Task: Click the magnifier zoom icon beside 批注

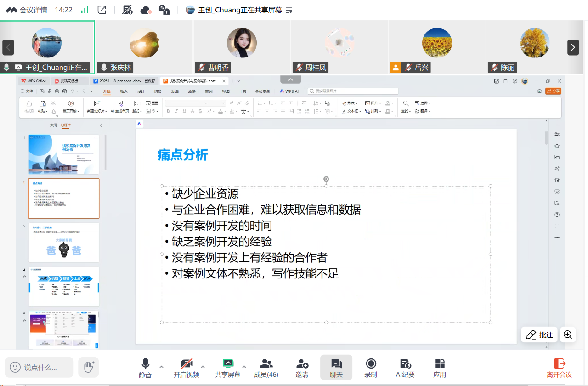Action: click(x=568, y=335)
